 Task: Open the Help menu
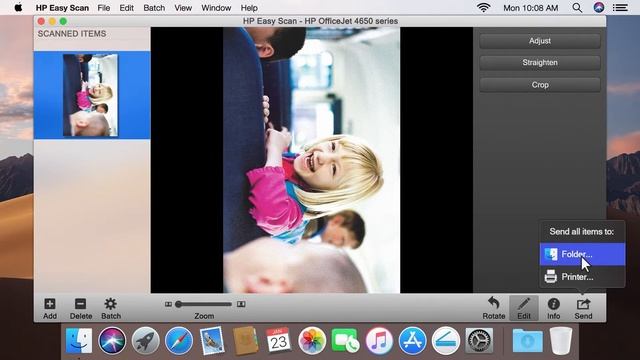[x=249, y=8]
